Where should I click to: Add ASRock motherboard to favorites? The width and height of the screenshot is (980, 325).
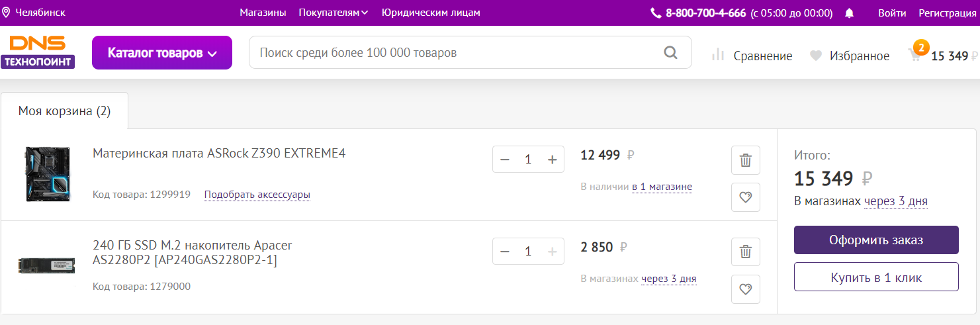click(x=746, y=197)
